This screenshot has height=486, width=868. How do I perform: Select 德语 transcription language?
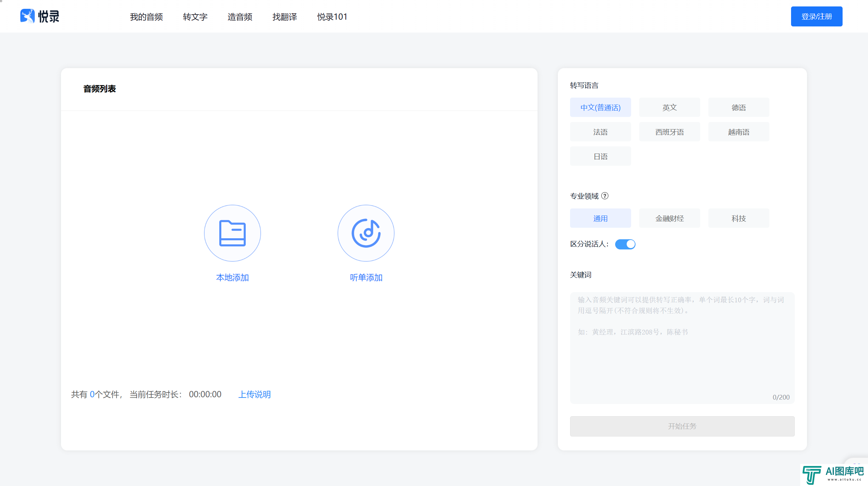click(739, 107)
